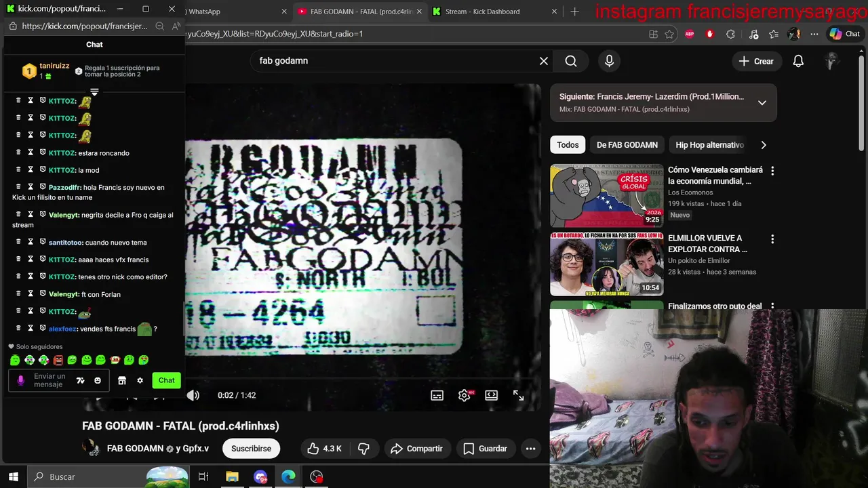This screenshot has height=488, width=868.
Task: Select the FAB GODAMN - FATAL YouTube tab
Action: (x=360, y=12)
